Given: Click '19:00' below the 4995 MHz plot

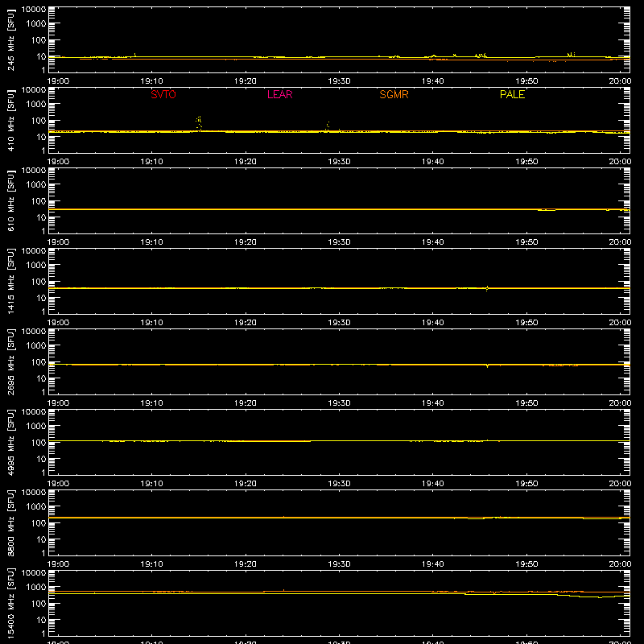Looking at the screenshot, I should 58,484.
